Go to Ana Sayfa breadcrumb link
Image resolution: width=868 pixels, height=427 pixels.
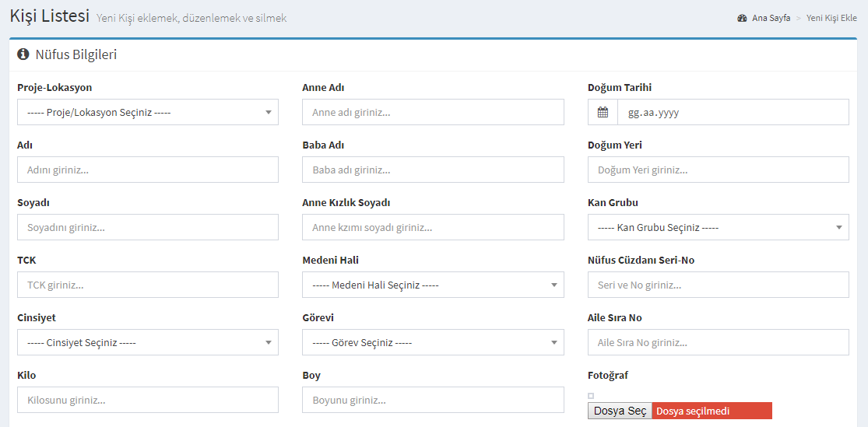click(x=771, y=18)
